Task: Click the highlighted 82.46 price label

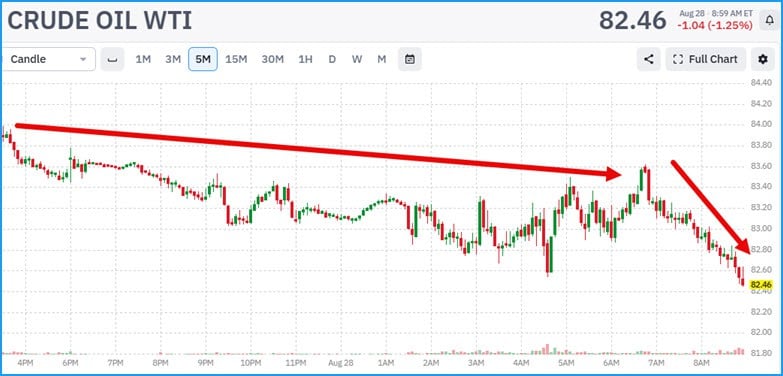Action: [x=761, y=285]
